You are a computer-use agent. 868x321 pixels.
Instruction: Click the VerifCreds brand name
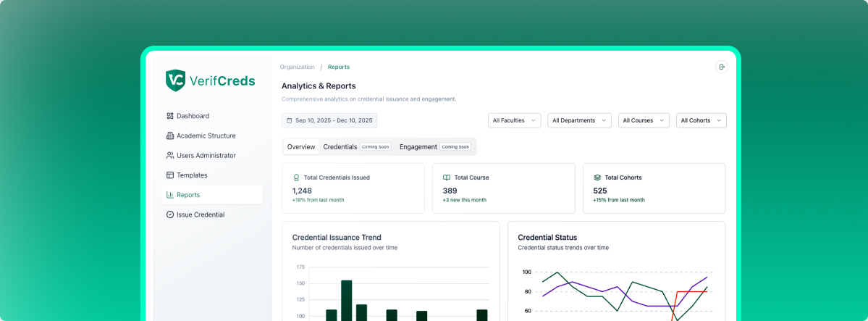(222, 81)
